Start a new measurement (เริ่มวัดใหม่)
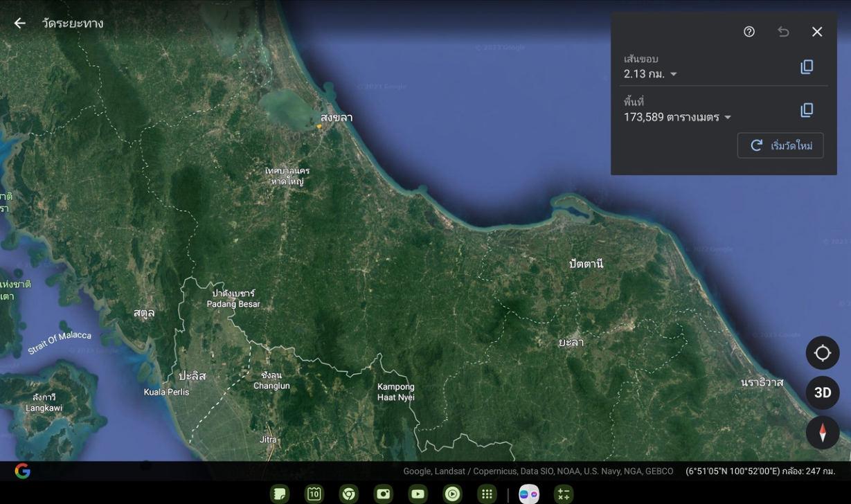This screenshot has height=504, width=851. point(780,145)
